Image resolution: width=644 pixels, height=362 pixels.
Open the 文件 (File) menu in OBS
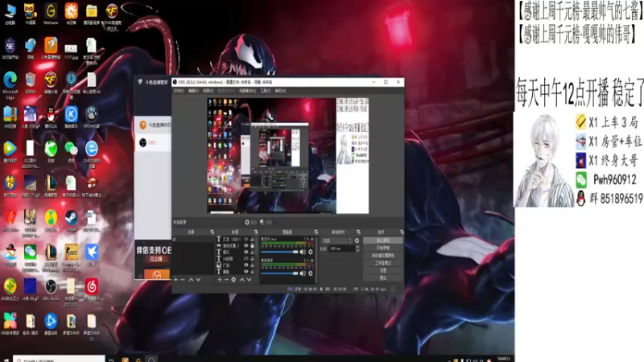[x=179, y=91]
